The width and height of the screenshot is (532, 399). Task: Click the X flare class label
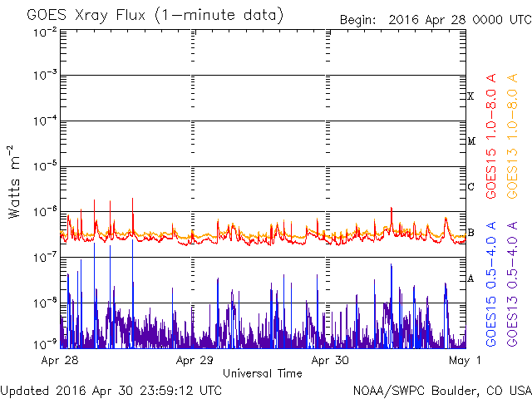470,96
